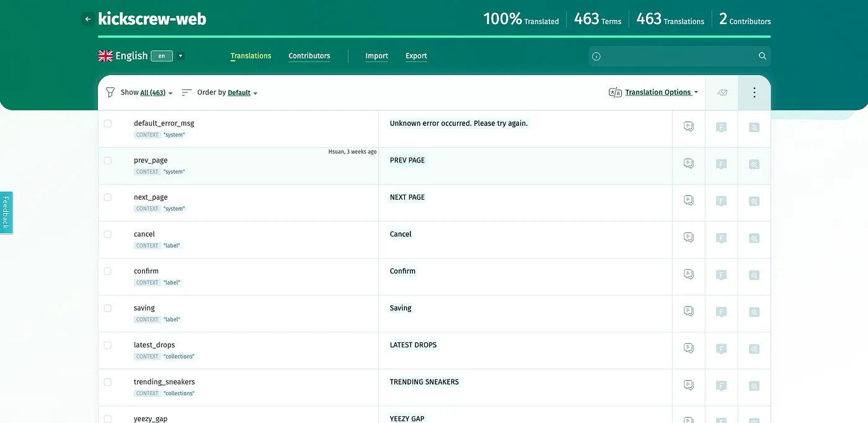The height and width of the screenshot is (423, 868).
Task: Go back using the arrow beside kickscrew-web
Action: click(x=87, y=19)
